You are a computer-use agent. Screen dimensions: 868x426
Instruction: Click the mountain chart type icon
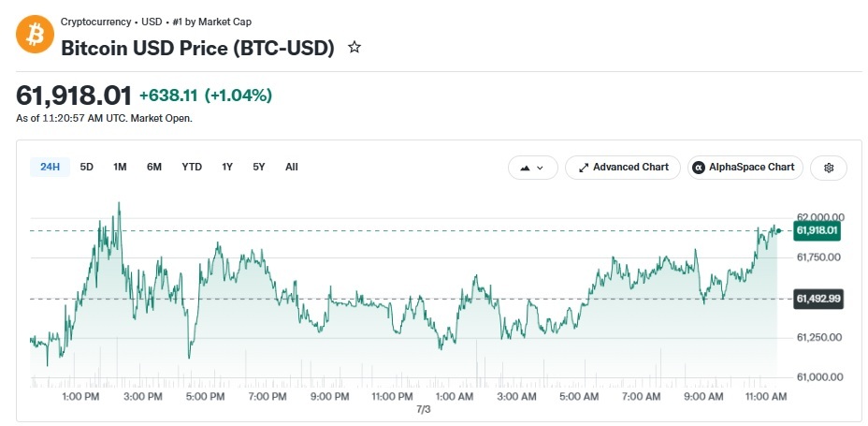526,168
